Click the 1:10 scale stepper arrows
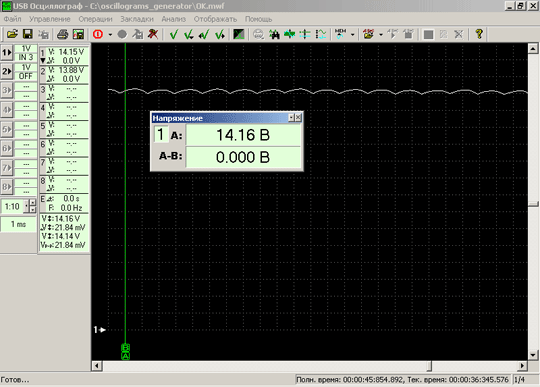The height and width of the screenshot is (387, 540). 32,206
